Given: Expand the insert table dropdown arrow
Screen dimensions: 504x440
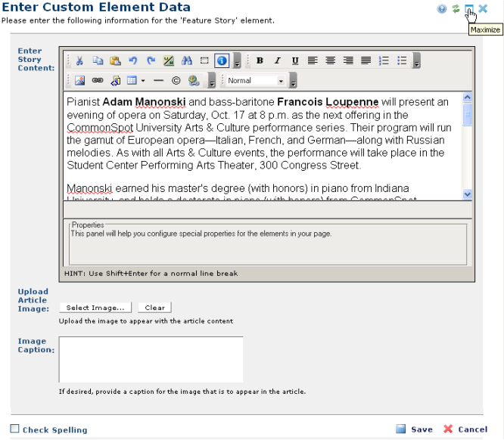Looking at the screenshot, I should pos(142,80).
